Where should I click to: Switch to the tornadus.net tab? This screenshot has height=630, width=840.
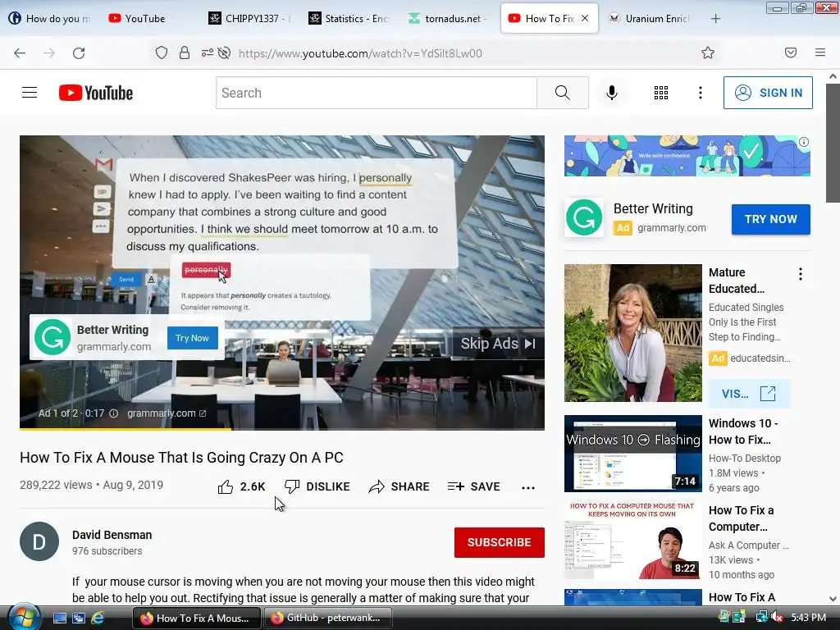tap(449, 19)
